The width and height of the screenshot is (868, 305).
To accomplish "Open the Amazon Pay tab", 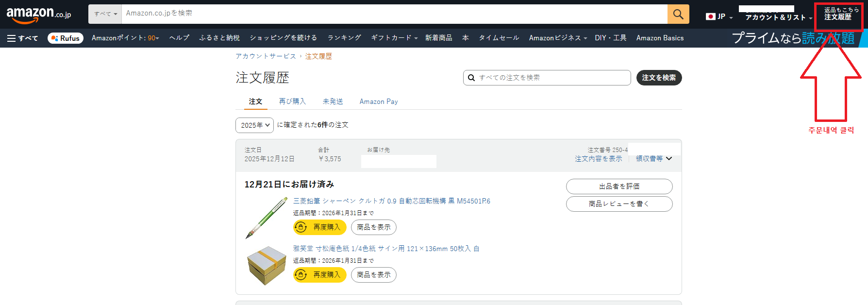I will [x=378, y=102].
